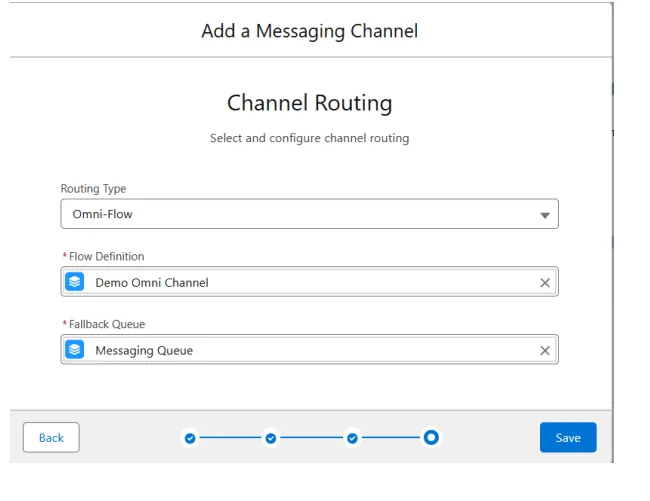Image resolution: width=650 pixels, height=501 pixels.
Task: Click the 'Select and configure channel routing' subtitle
Action: (309, 138)
